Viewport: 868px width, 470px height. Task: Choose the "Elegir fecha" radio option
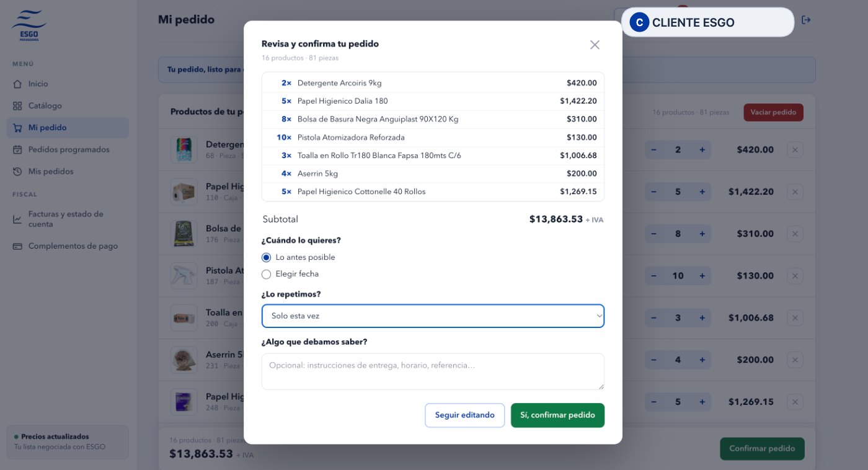(x=267, y=274)
